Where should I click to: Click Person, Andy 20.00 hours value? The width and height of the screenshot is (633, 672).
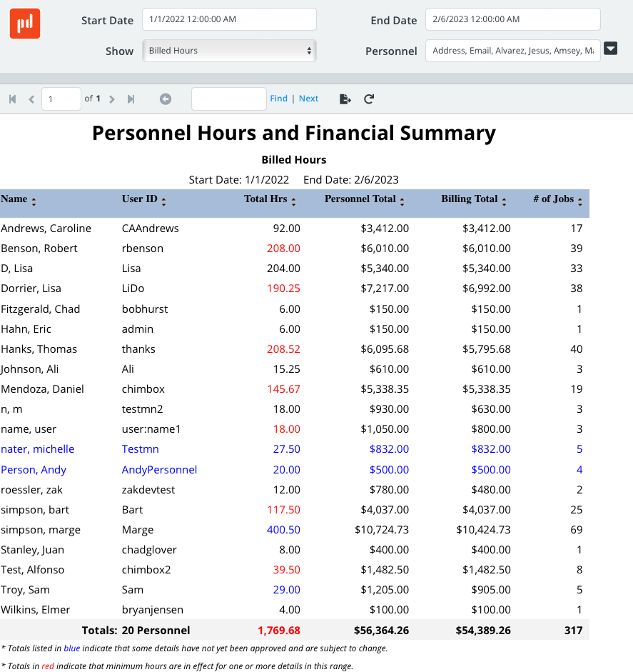coord(286,470)
